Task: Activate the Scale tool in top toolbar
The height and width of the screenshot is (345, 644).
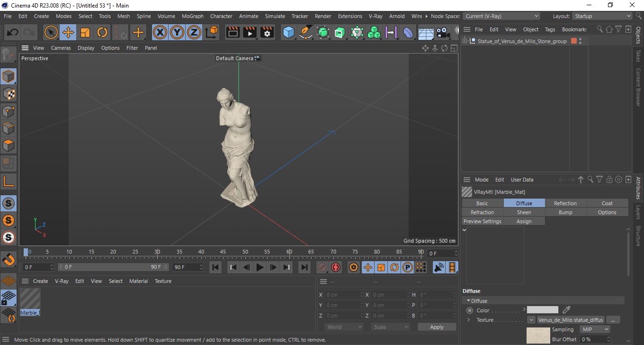Action: (85, 32)
